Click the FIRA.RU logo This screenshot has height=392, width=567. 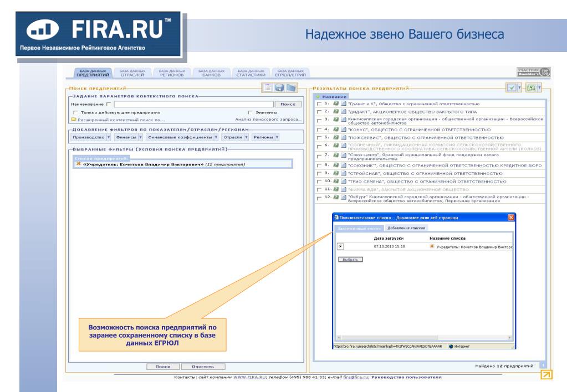pyautogui.click(x=98, y=34)
